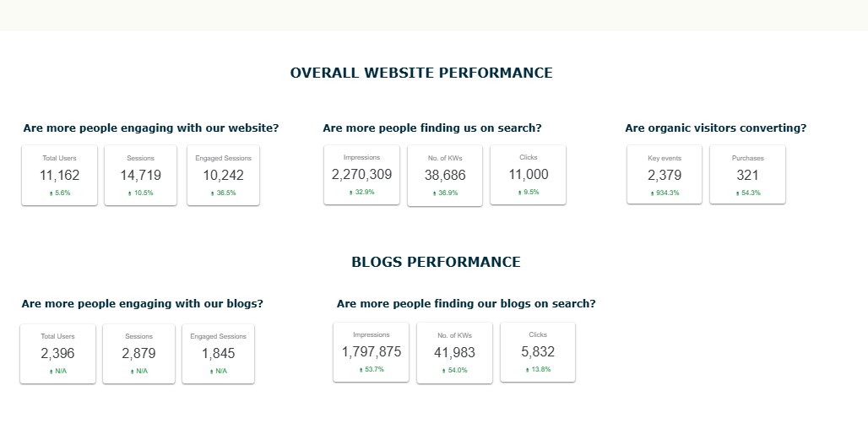Click the green arrow beside 53.7% change
The height and width of the screenshot is (440, 868).
[361, 370]
